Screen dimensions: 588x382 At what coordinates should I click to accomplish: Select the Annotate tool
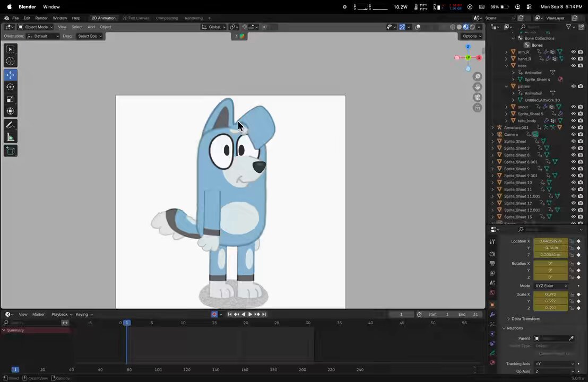11,125
